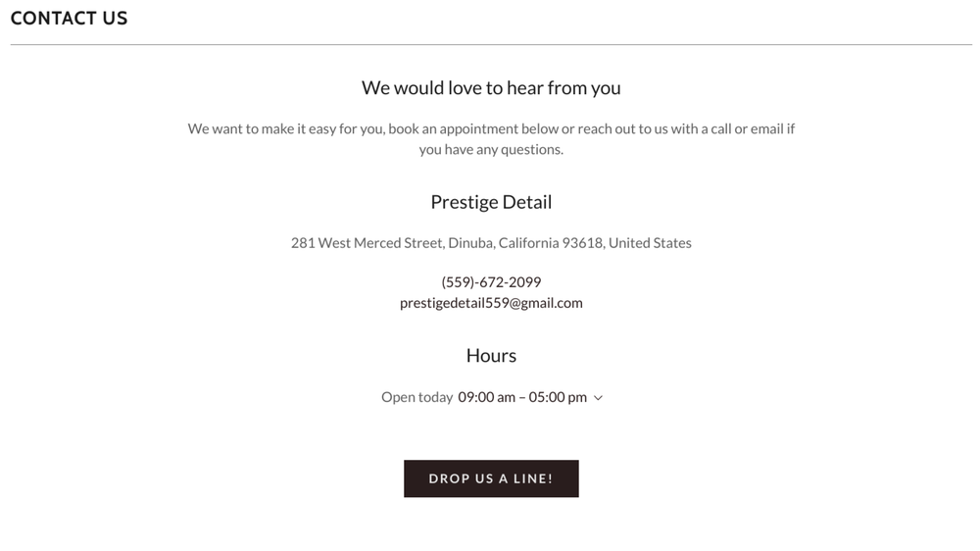Click "281 West Merced Street" in the address

367,243
